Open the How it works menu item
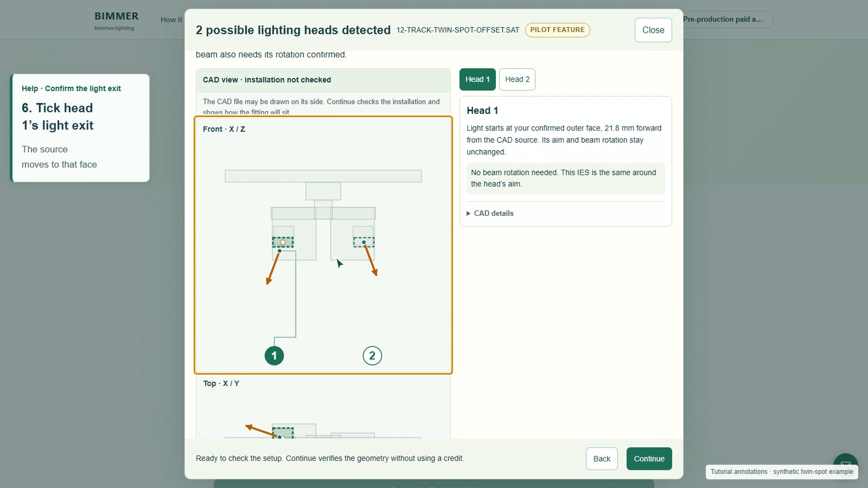The width and height of the screenshot is (868, 488). 171,20
